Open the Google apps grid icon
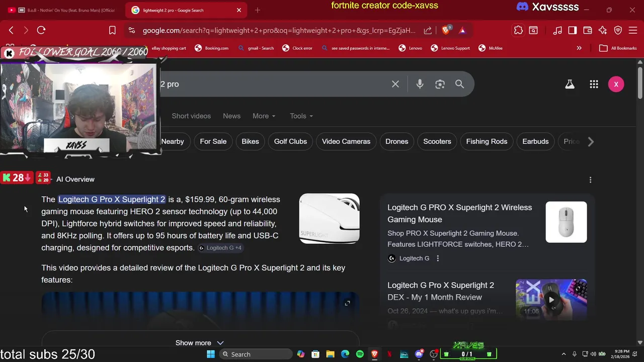The image size is (644, 362). [594, 84]
